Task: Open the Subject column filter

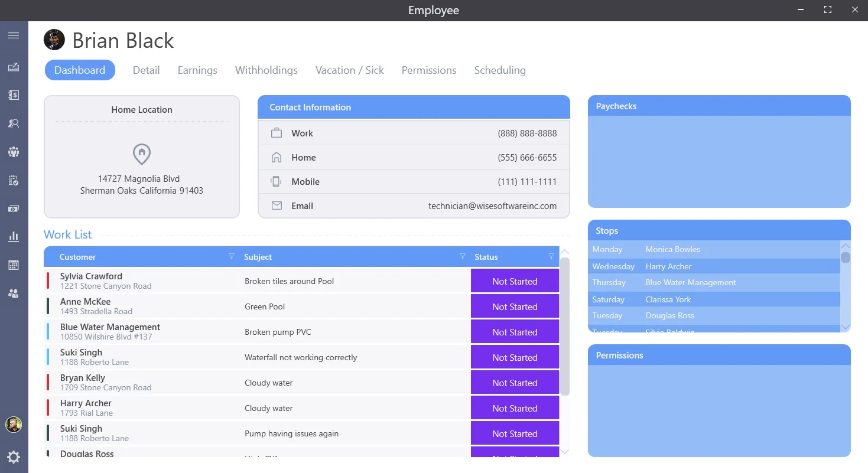Action: (463, 256)
